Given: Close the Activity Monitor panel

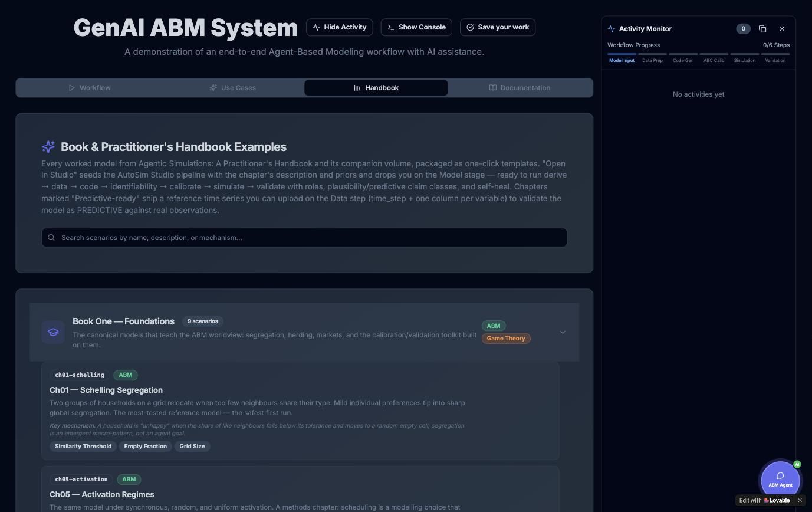Looking at the screenshot, I should [x=782, y=29].
